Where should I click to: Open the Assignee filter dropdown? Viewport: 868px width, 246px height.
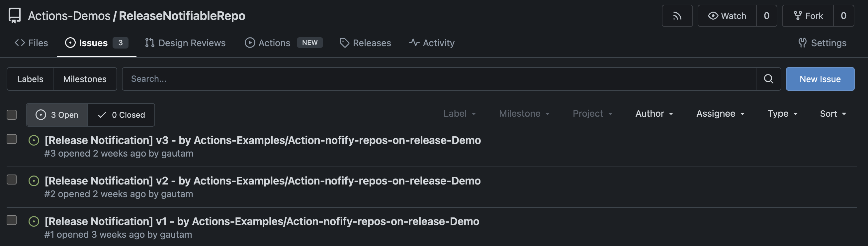click(x=720, y=114)
